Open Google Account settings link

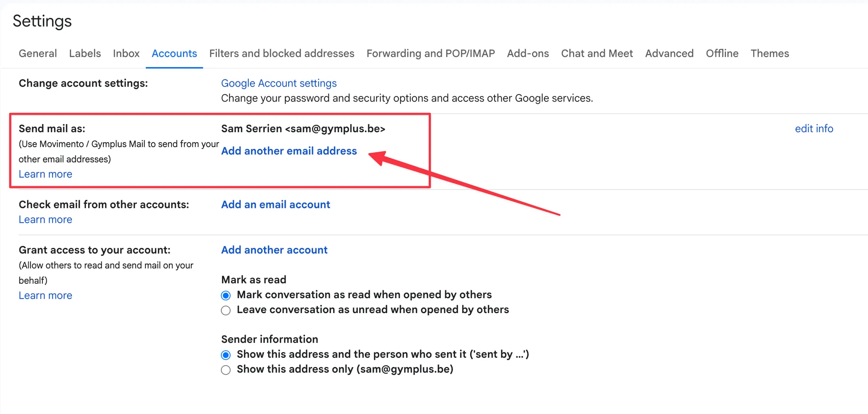pos(279,83)
